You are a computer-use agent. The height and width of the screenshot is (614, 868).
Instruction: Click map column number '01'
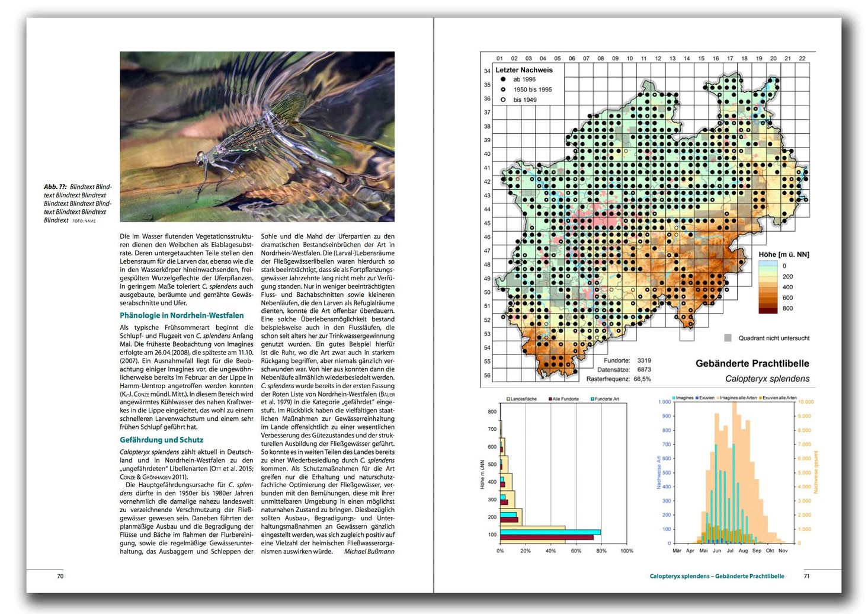499,58
